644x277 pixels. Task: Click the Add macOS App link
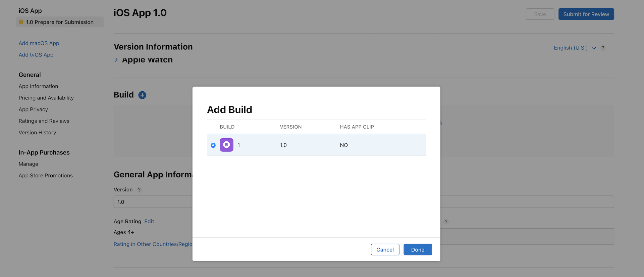coord(39,43)
